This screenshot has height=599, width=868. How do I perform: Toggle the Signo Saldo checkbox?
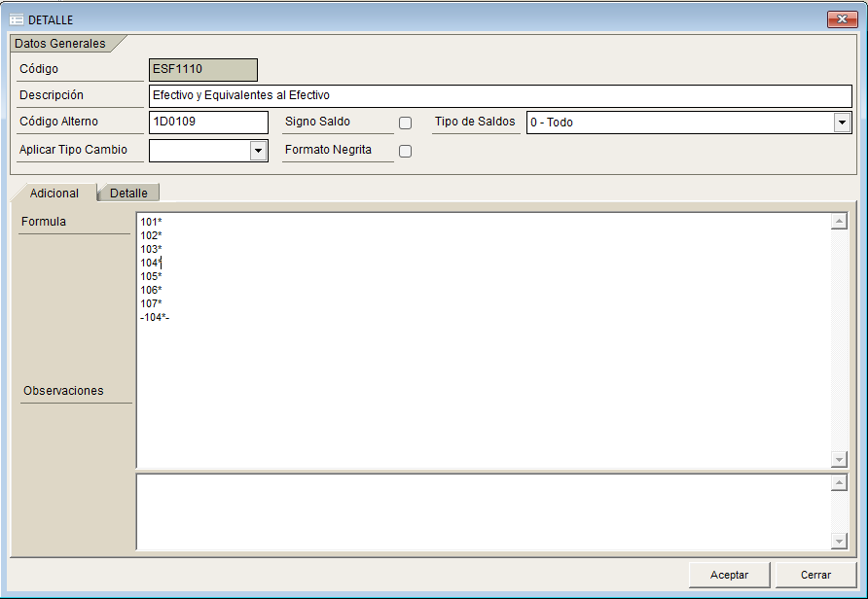point(405,123)
